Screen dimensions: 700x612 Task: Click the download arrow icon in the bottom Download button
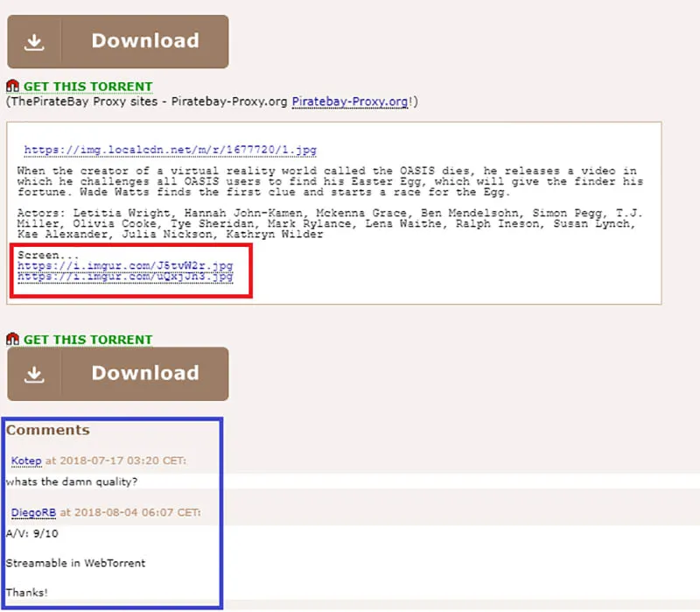pyautogui.click(x=35, y=373)
